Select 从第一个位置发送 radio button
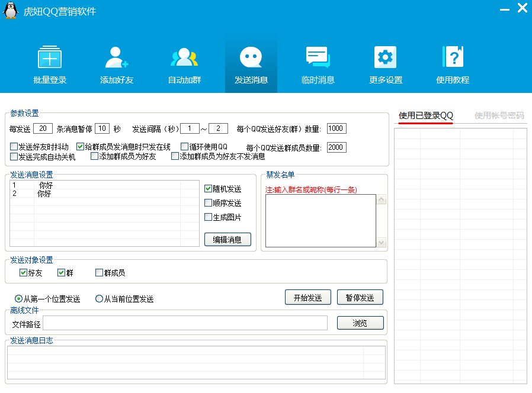This screenshot has height=393, width=532. (x=18, y=299)
